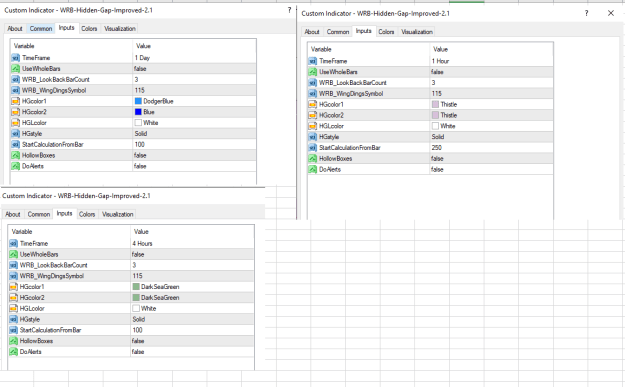
Task: Click HGcolor1 Thistle swatch in 1 Hour dialog
Action: pos(435,104)
